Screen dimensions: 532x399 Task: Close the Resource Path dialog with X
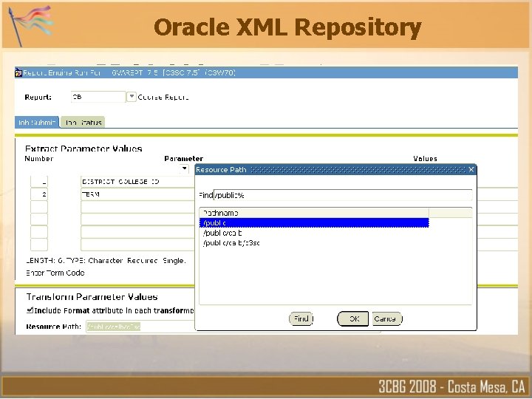471,169
